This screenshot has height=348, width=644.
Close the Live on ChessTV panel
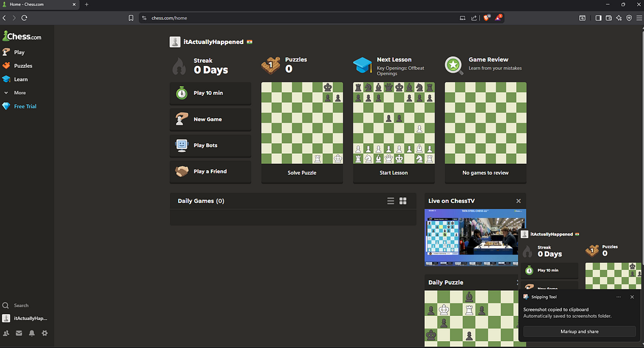click(518, 201)
